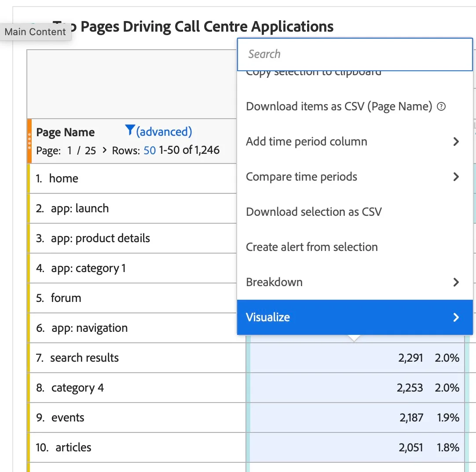Click the Page Name column header
476x472 pixels.
(65, 132)
